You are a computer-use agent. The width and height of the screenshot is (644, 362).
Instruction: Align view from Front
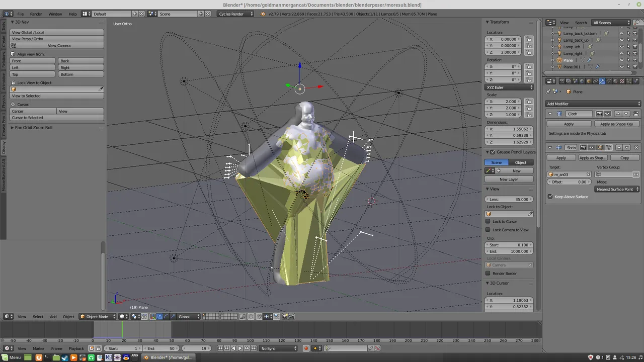(33, 61)
